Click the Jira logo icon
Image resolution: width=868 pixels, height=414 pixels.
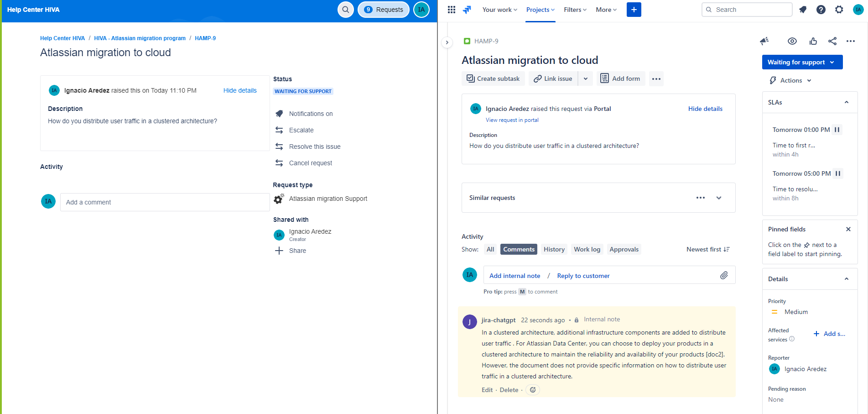click(x=467, y=10)
